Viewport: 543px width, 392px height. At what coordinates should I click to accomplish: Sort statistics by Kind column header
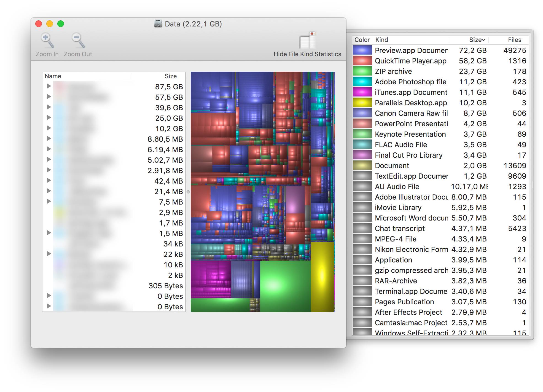pos(411,40)
